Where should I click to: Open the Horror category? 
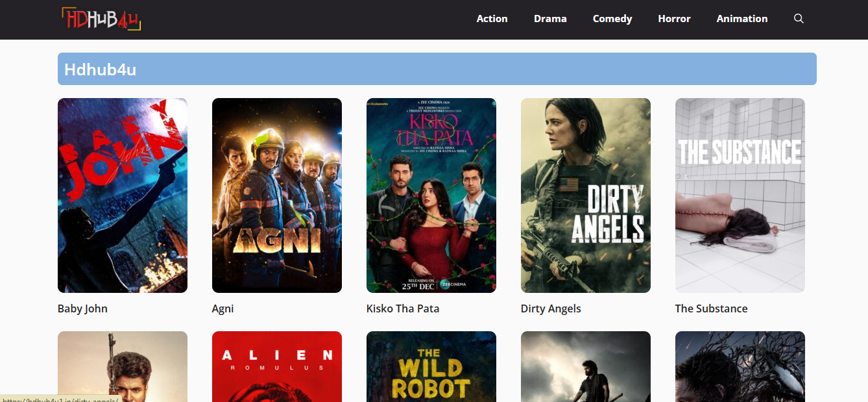point(674,19)
